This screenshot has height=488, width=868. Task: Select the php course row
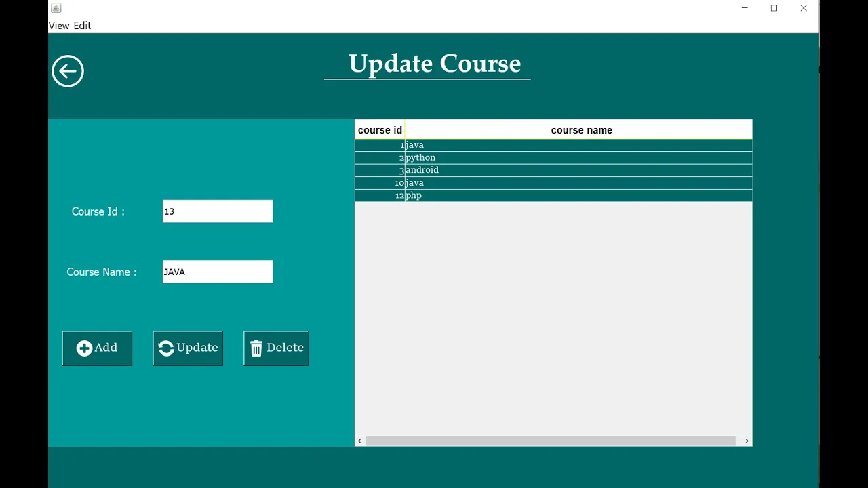[x=553, y=195]
